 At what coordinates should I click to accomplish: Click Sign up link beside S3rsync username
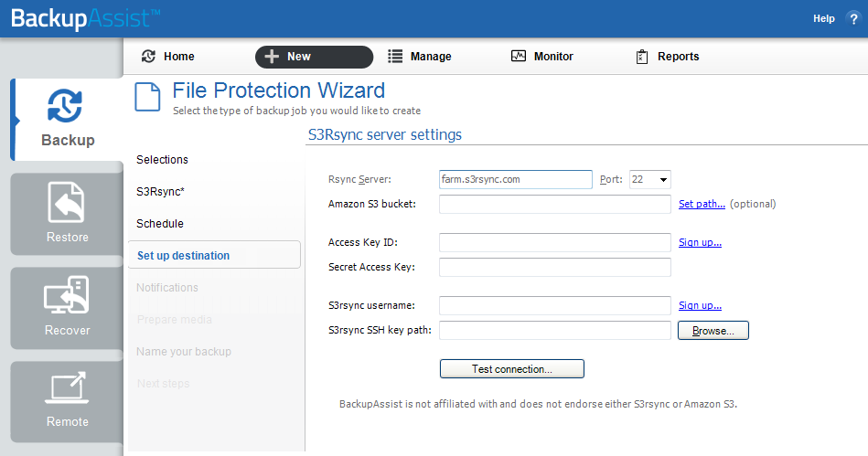[701, 305]
